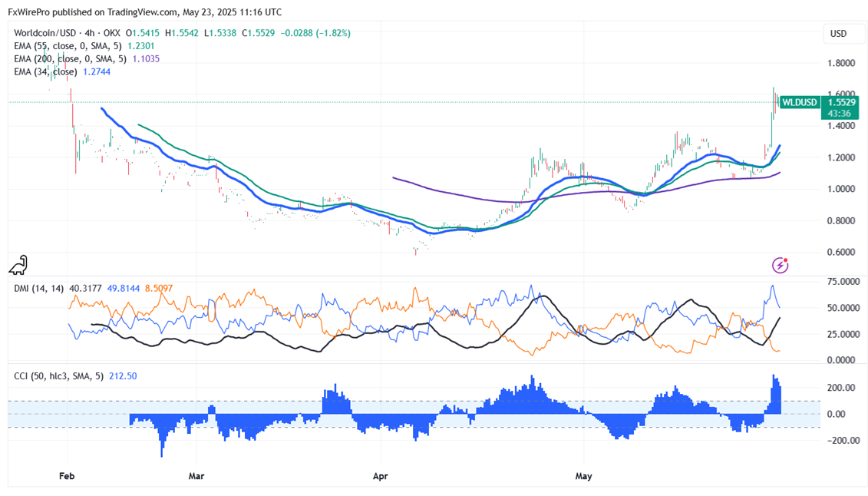The image size is (868, 496).
Task: Click the EMA (34, close) legend
Action: (46, 71)
